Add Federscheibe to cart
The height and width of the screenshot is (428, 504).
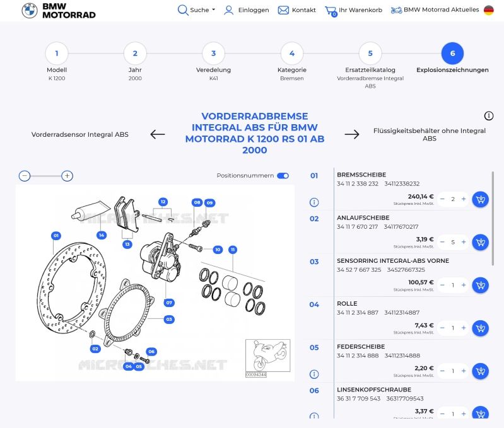click(480, 371)
